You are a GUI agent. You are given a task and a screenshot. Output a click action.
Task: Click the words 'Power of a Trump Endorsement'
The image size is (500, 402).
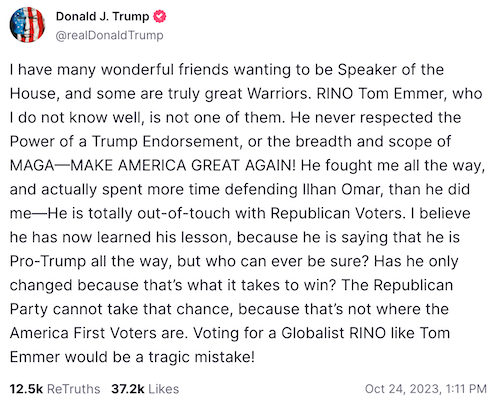124,142
